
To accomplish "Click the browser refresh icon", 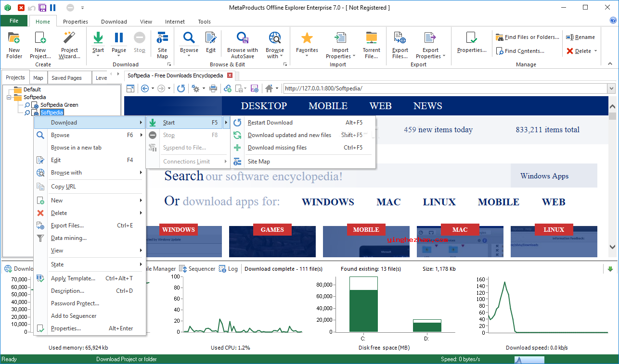I will (x=181, y=88).
